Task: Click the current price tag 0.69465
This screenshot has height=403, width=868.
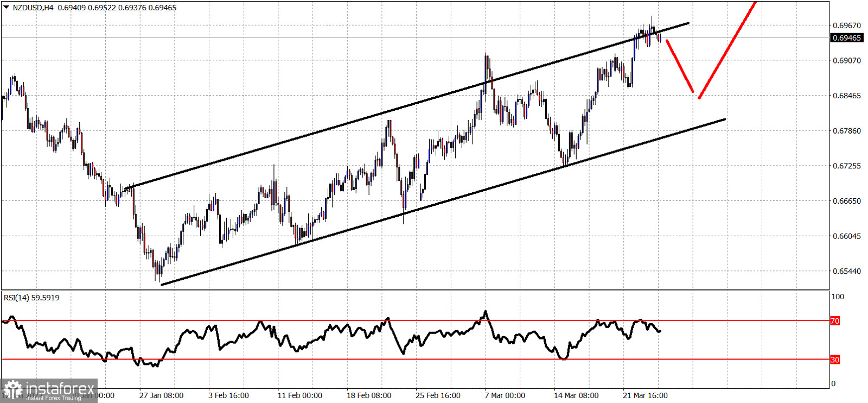Action: click(847, 37)
